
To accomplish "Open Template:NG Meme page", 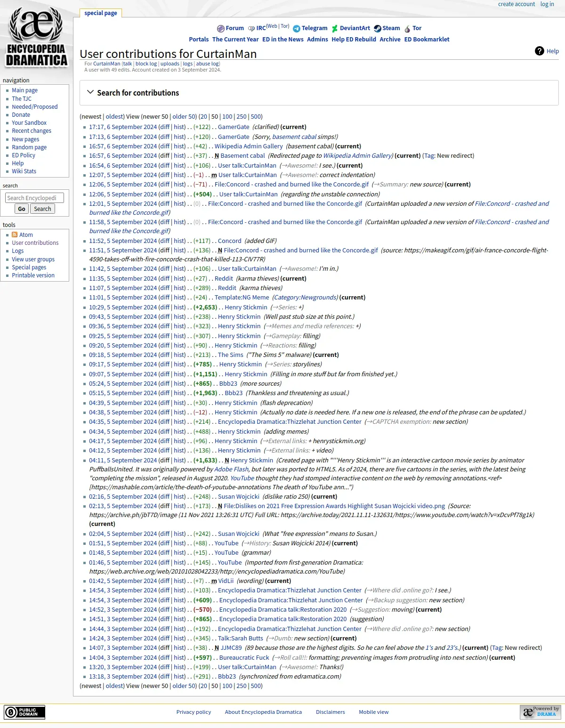I will [242, 298].
